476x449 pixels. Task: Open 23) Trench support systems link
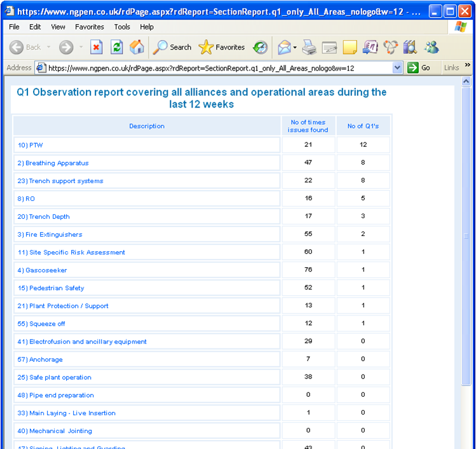tap(60, 181)
